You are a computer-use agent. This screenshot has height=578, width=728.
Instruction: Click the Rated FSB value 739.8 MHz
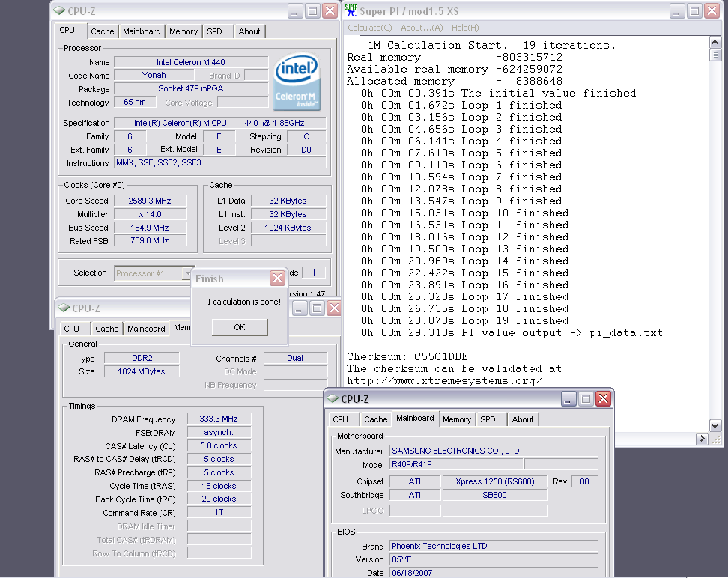(x=150, y=240)
